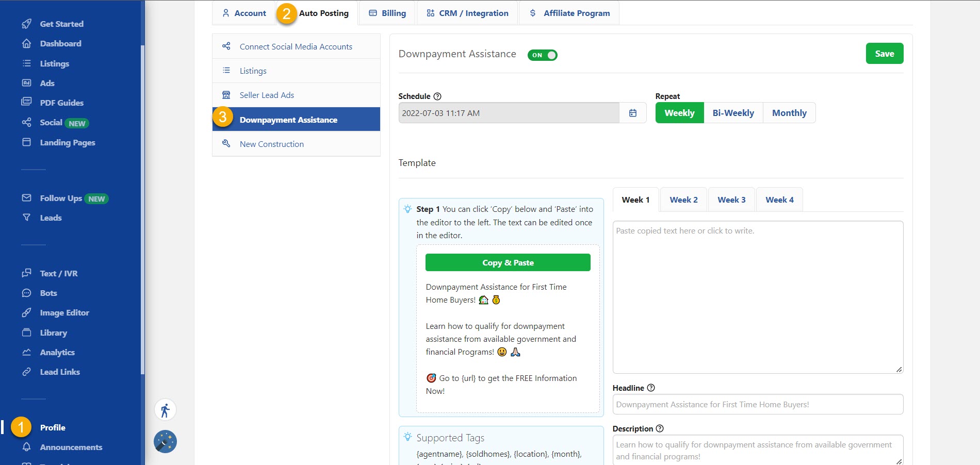980x465 pixels.
Task: Click the Headline help question mark icon
Action: click(x=651, y=388)
